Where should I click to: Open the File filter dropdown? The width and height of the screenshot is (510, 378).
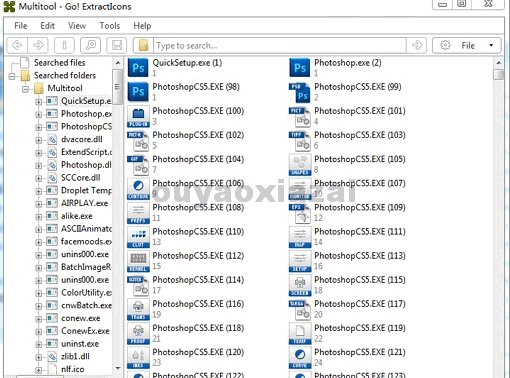467,45
